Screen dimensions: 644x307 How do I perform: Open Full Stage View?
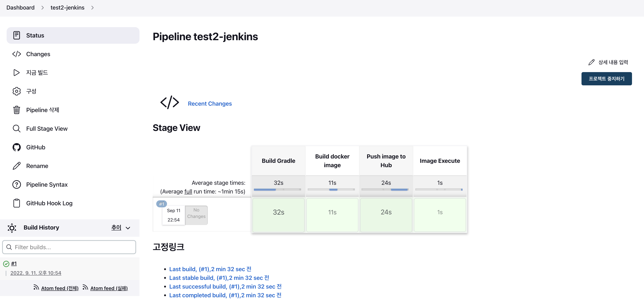click(x=73, y=129)
